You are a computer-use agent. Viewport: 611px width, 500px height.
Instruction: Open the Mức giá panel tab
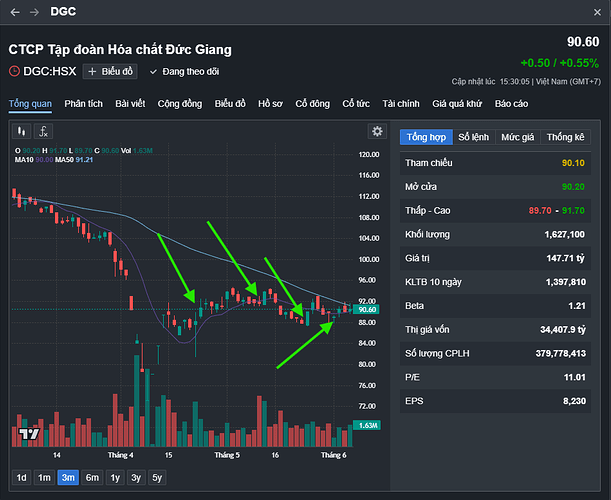click(x=518, y=136)
